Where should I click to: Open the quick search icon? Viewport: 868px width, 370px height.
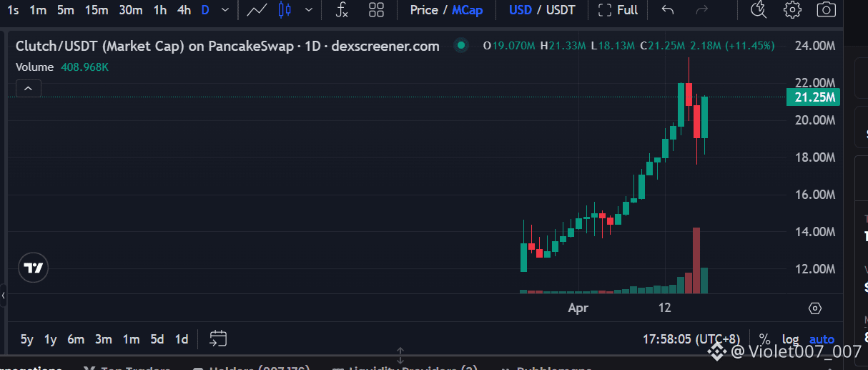[x=759, y=10]
